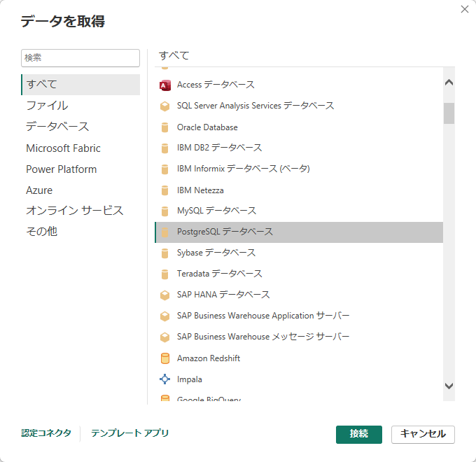This screenshot has width=476, height=462.
Task: Click the SQL Server Analysis Services cube icon
Action: coord(164,106)
